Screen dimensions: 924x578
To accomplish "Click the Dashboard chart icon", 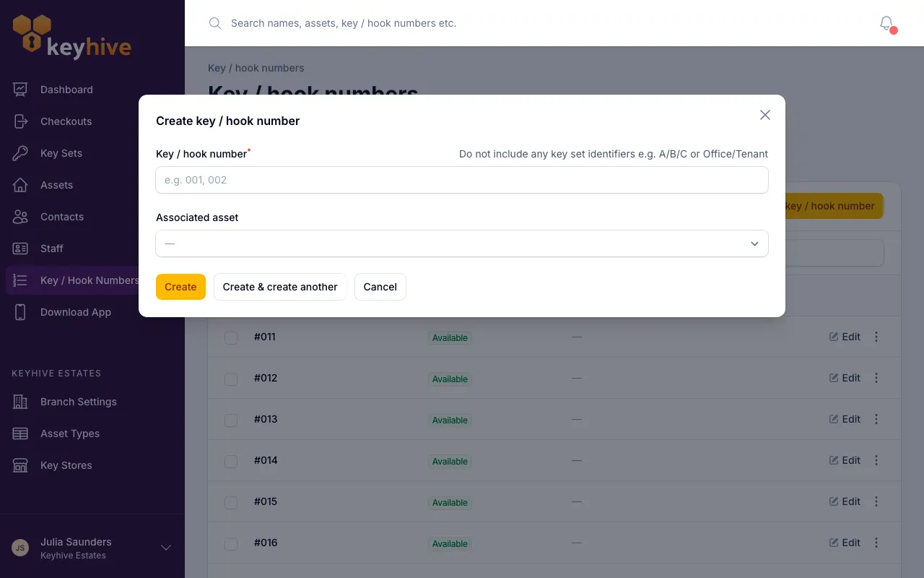I will 20,90.
